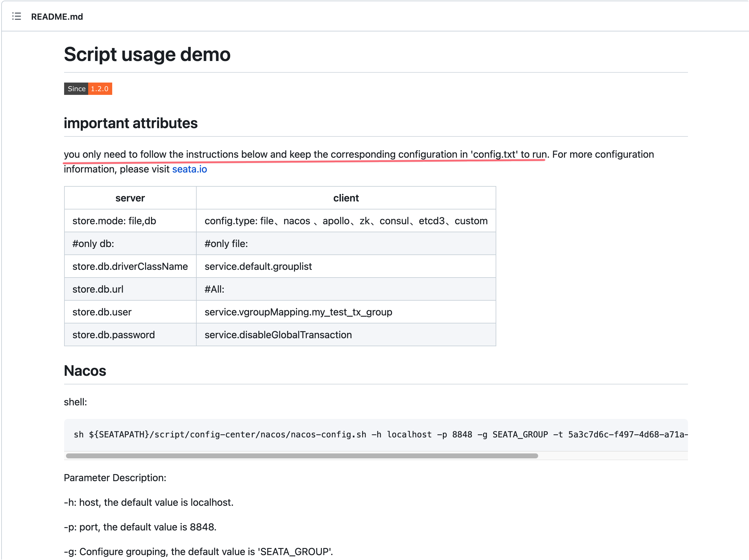Select the 'store.db.driverClassName' cell
The image size is (749, 560).
(130, 266)
